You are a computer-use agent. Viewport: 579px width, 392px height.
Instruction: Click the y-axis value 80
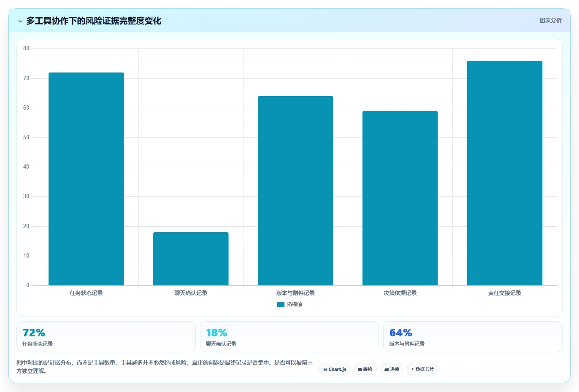(26, 48)
